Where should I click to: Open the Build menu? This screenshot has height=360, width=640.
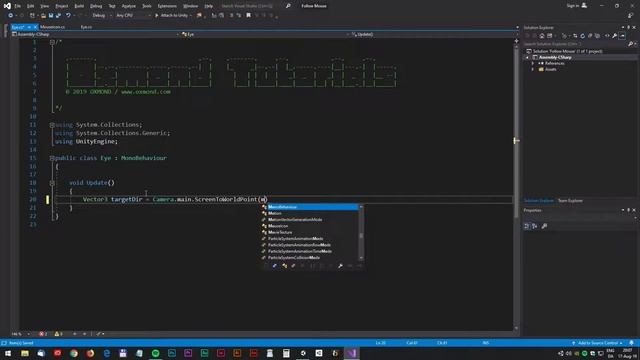click(x=79, y=6)
